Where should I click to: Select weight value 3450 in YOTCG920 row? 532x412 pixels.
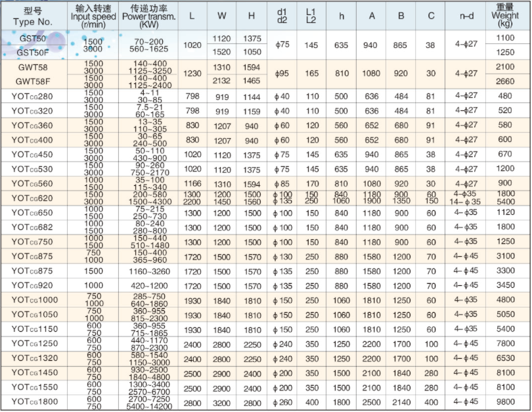[506, 285]
